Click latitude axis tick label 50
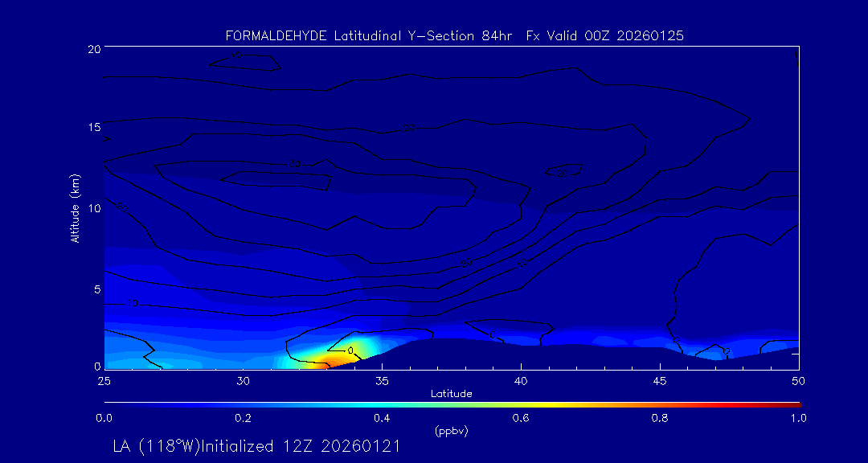 pos(799,381)
